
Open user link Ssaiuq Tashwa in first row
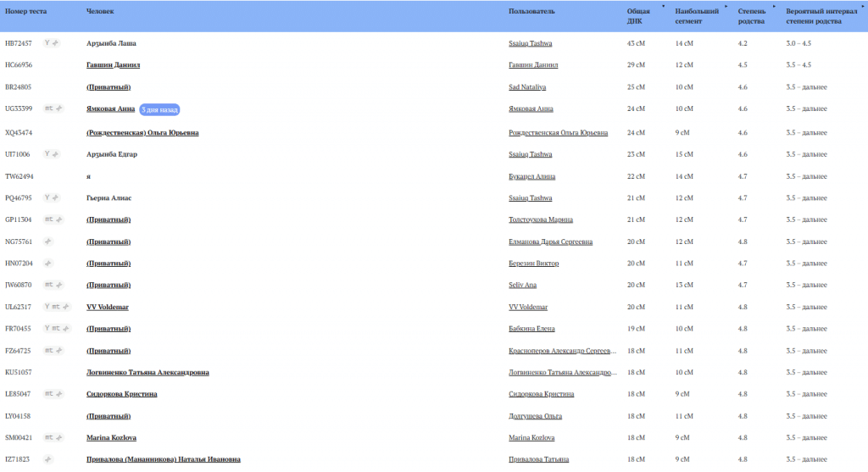click(530, 43)
